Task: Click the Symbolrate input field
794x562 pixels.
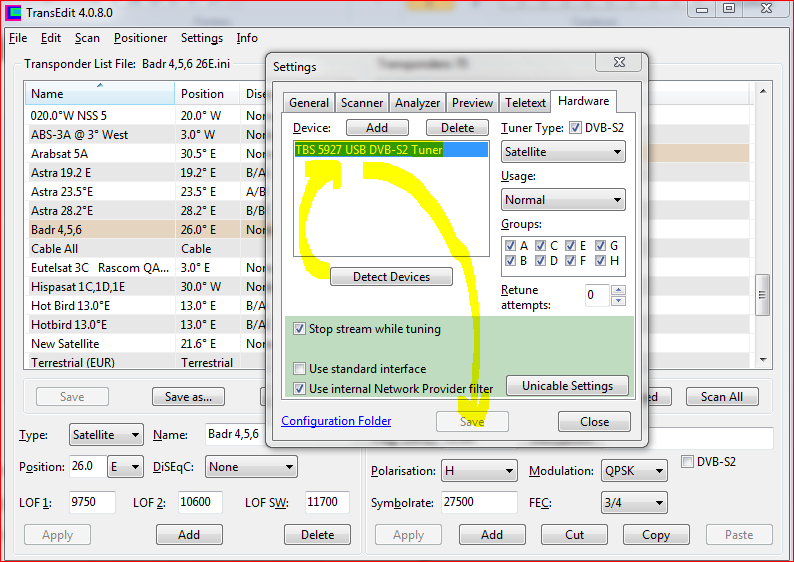Action: [x=480, y=503]
